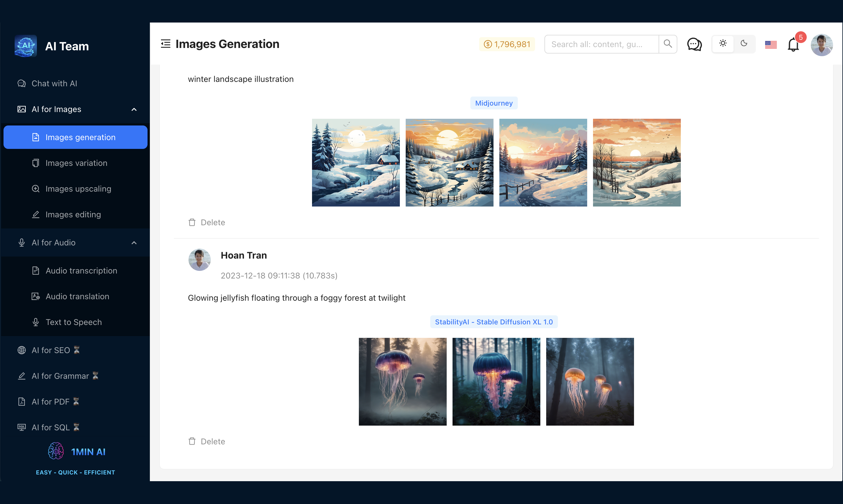This screenshot has height=504, width=843.
Task: Collapse the AI for Audio section
Action: click(x=134, y=242)
